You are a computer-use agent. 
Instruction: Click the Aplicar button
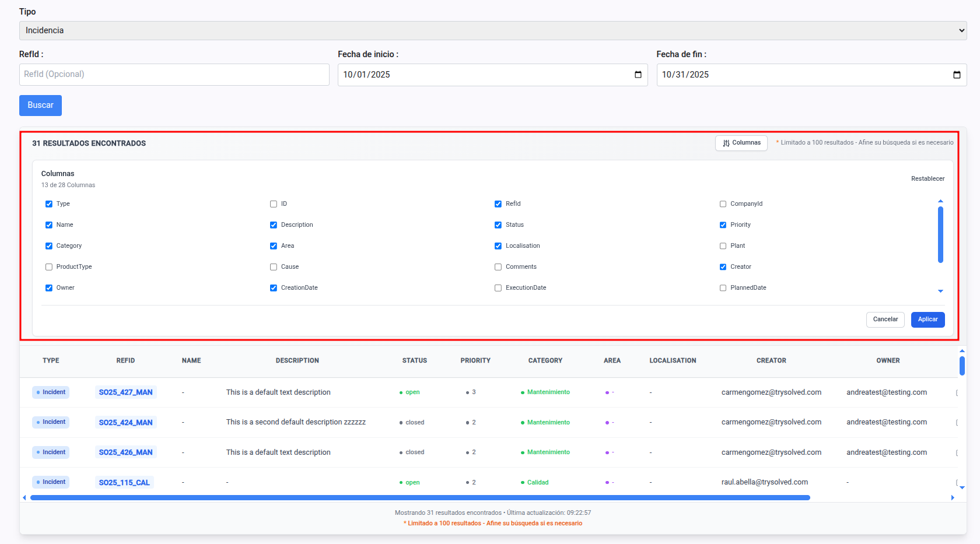928,320
